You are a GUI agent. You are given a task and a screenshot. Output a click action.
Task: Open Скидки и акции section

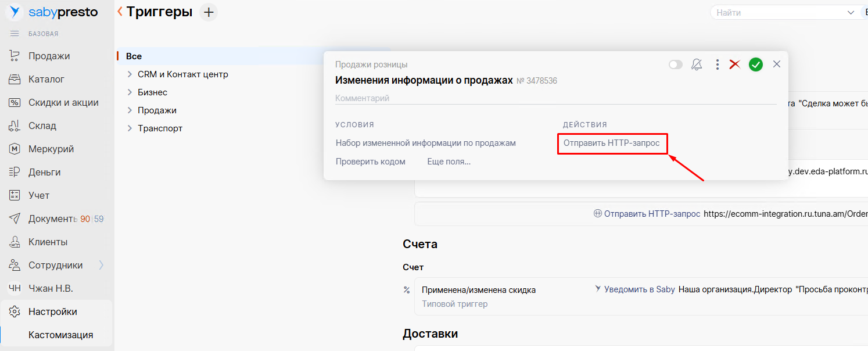(63, 102)
